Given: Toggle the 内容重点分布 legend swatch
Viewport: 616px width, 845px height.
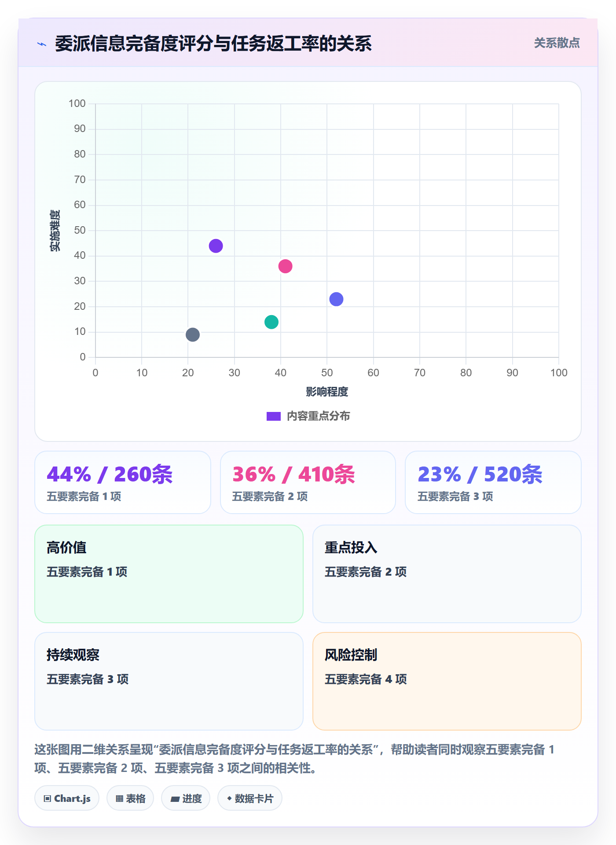Looking at the screenshot, I should (273, 416).
